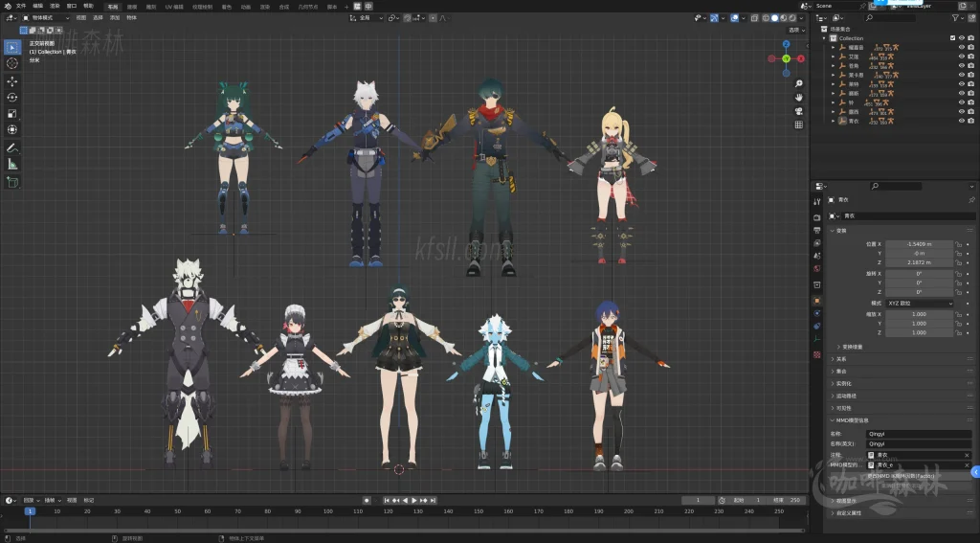The width and height of the screenshot is (980, 543).
Task: Open the Scene properties tab
Action: 817,256
